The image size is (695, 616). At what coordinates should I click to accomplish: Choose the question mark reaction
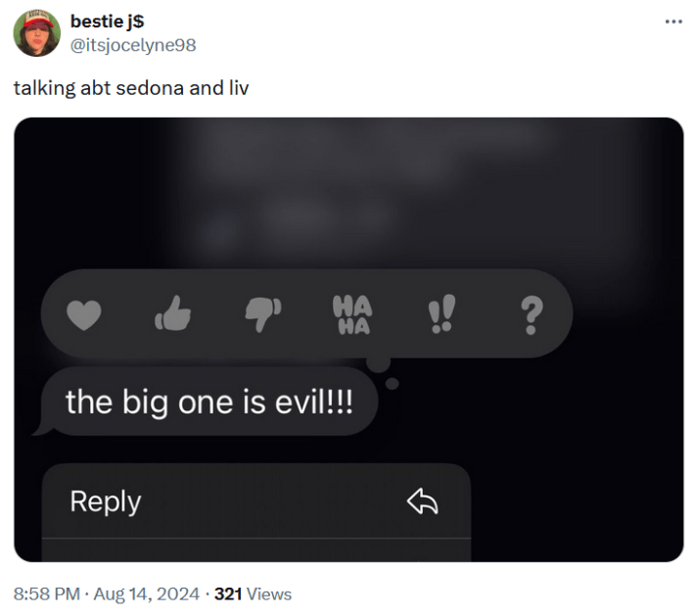point(530,314)
